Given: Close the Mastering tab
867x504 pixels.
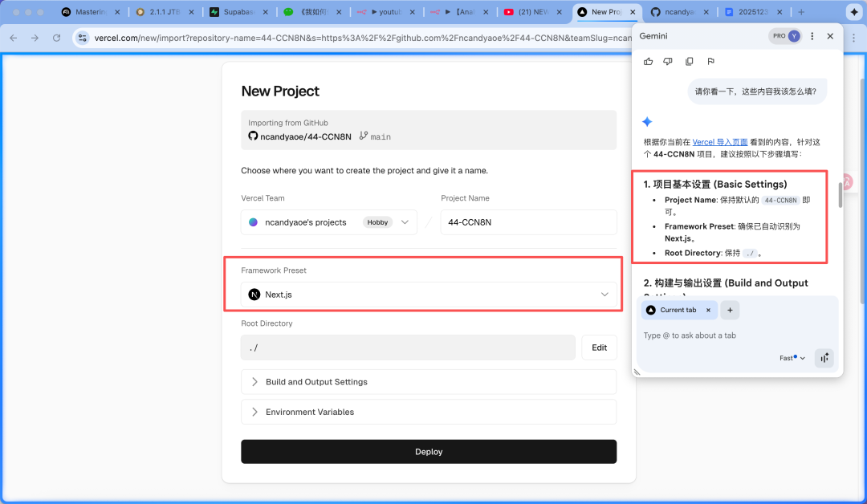Looking at the screenshot, I should point(117,11).
